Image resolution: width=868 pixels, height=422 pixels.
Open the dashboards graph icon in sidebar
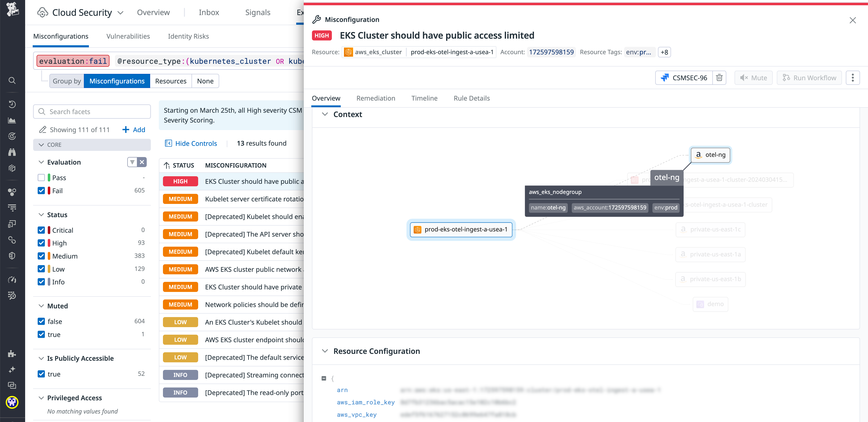pos(12,120)
